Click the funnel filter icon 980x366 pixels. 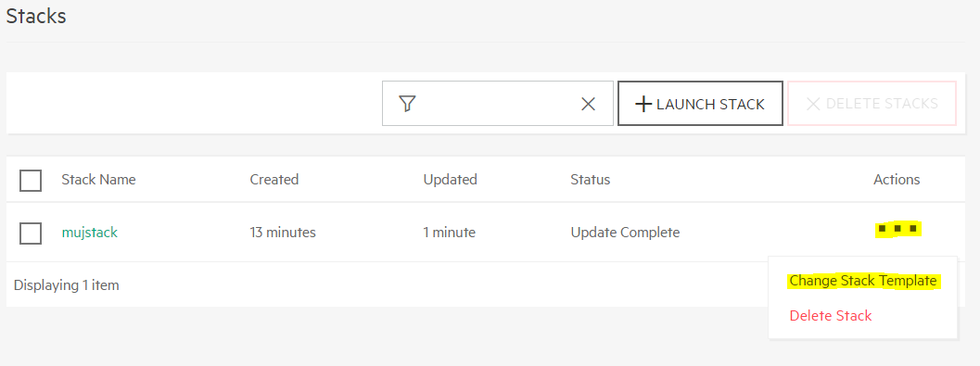tap(407, 104)
